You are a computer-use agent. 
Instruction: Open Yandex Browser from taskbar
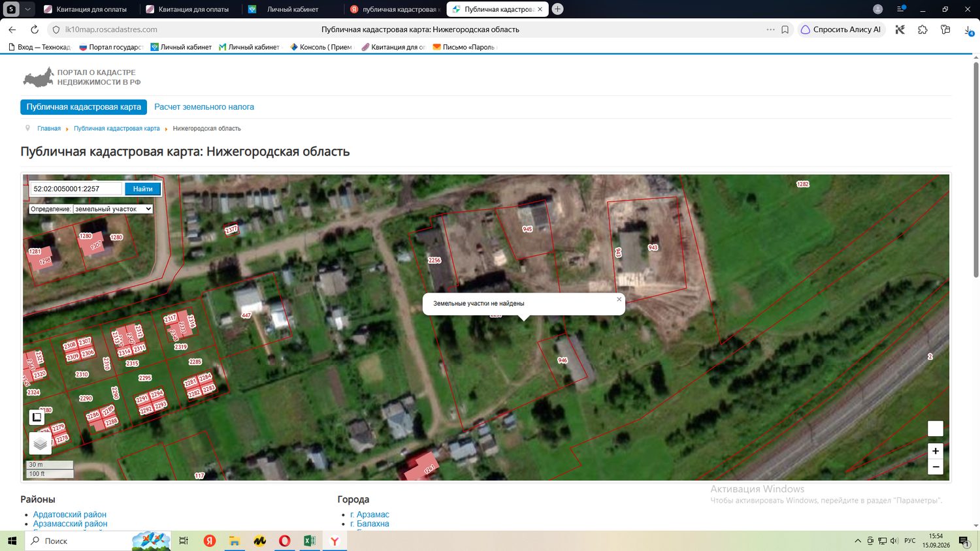pos(335,541)
